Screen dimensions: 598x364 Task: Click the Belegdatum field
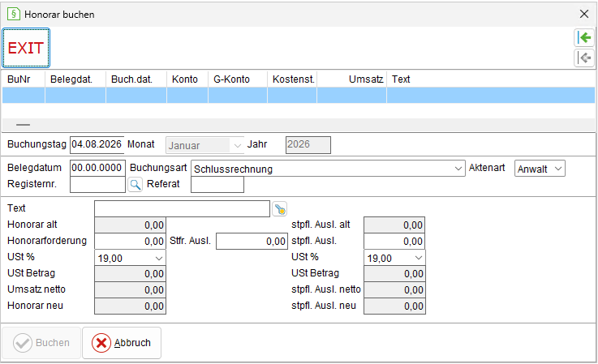point(97,168)
